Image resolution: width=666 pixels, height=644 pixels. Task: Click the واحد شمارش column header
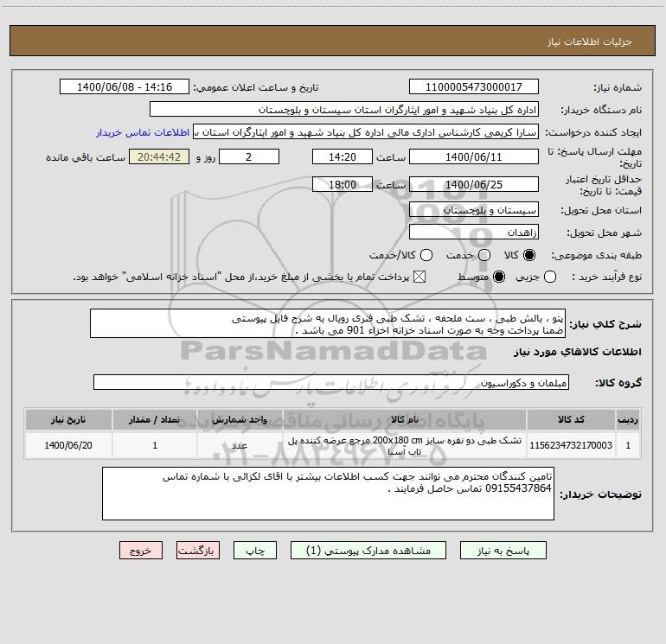point(240,419)
